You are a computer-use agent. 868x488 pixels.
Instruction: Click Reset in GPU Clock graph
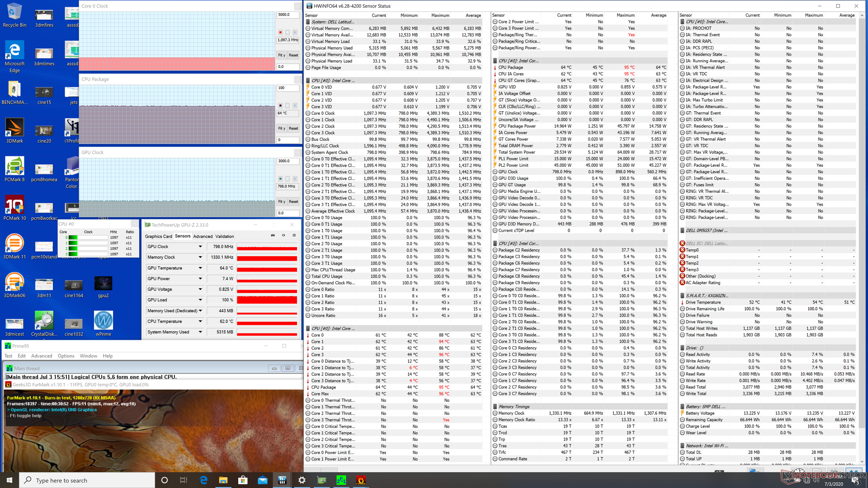(x=293, y=202)
